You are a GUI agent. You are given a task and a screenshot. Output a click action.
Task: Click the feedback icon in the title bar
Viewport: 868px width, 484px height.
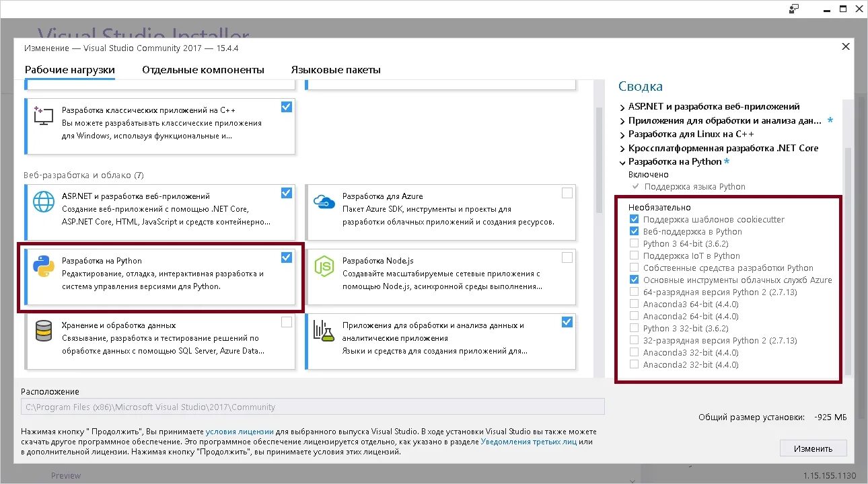point(794,9)
